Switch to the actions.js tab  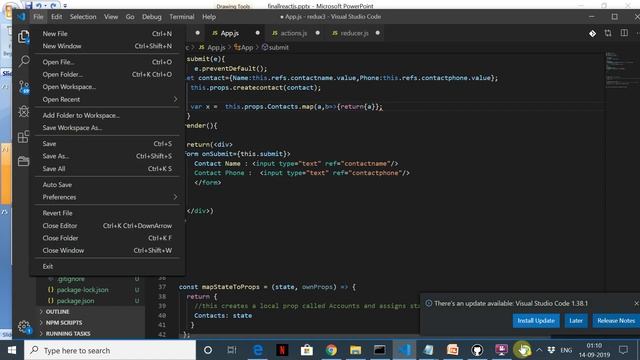click(294, 33)
